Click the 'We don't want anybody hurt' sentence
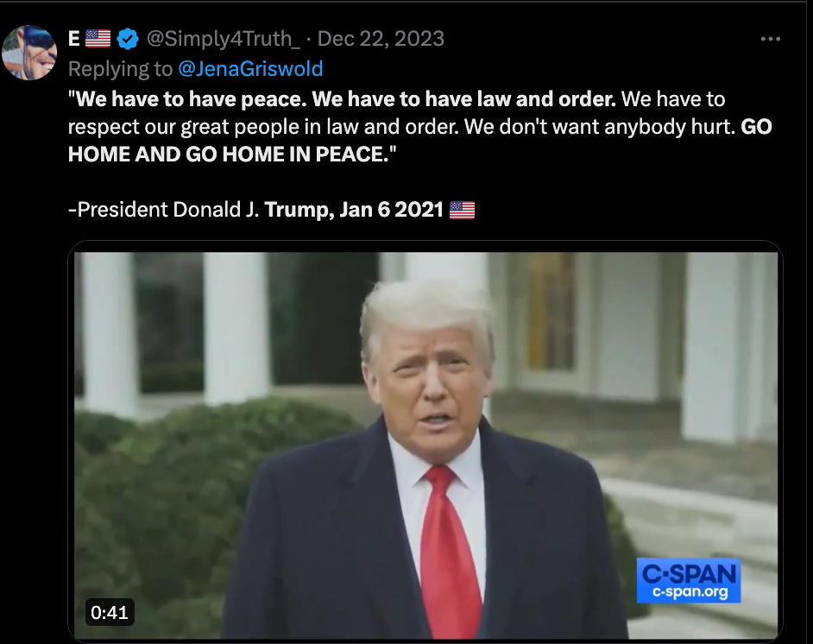The image size is (813, 644). pyautogui.click(x=599, y=127)
